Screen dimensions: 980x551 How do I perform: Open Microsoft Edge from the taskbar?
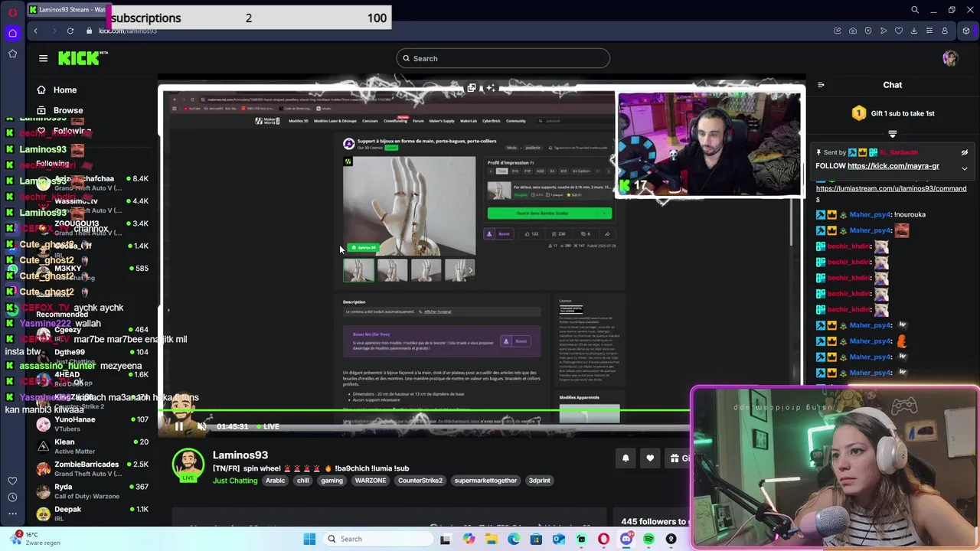click(514, 539)
